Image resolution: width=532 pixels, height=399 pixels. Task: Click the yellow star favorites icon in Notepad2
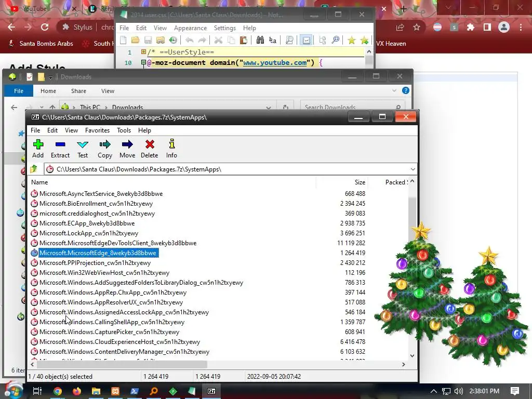352,41
